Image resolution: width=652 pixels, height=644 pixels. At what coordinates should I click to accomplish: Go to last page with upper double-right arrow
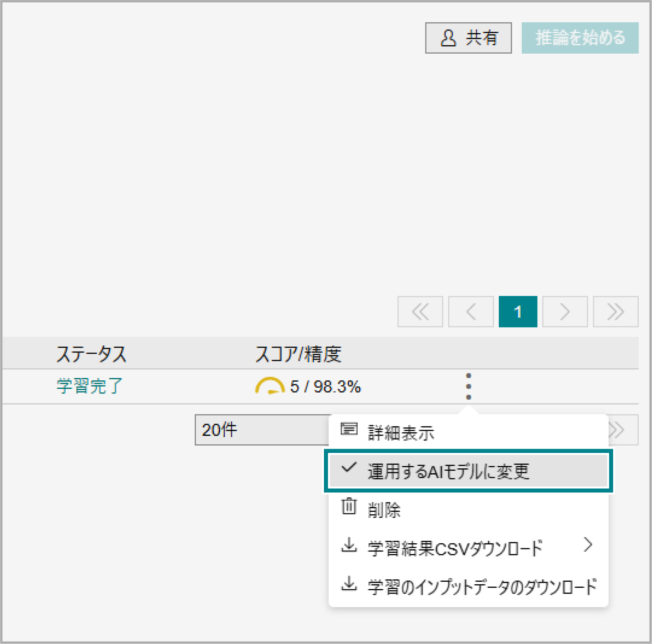point(616,311)
